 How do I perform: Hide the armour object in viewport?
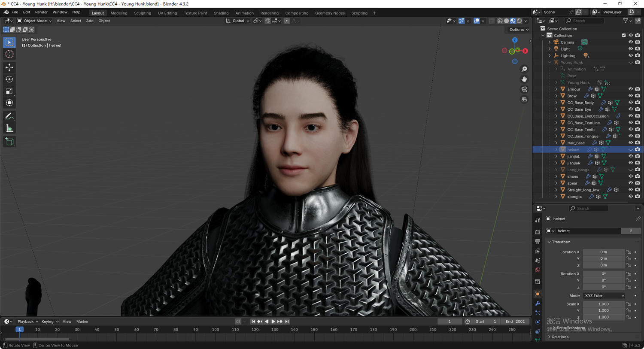pos(631,89)
